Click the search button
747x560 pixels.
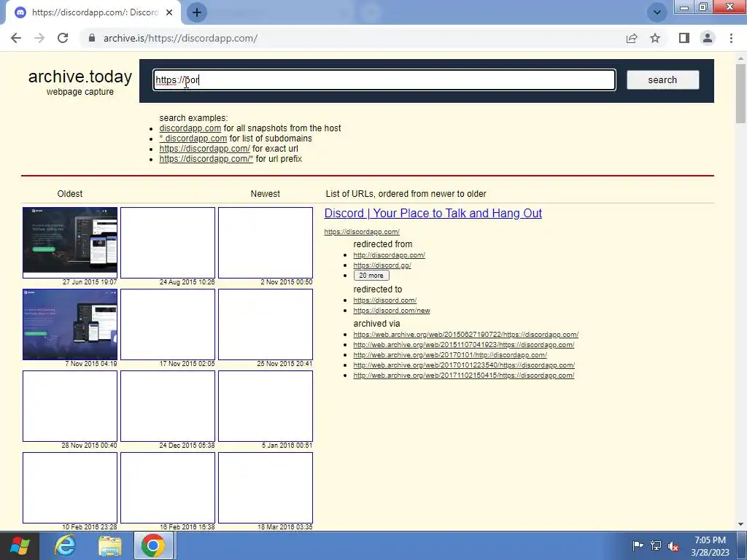pos(662,80)
